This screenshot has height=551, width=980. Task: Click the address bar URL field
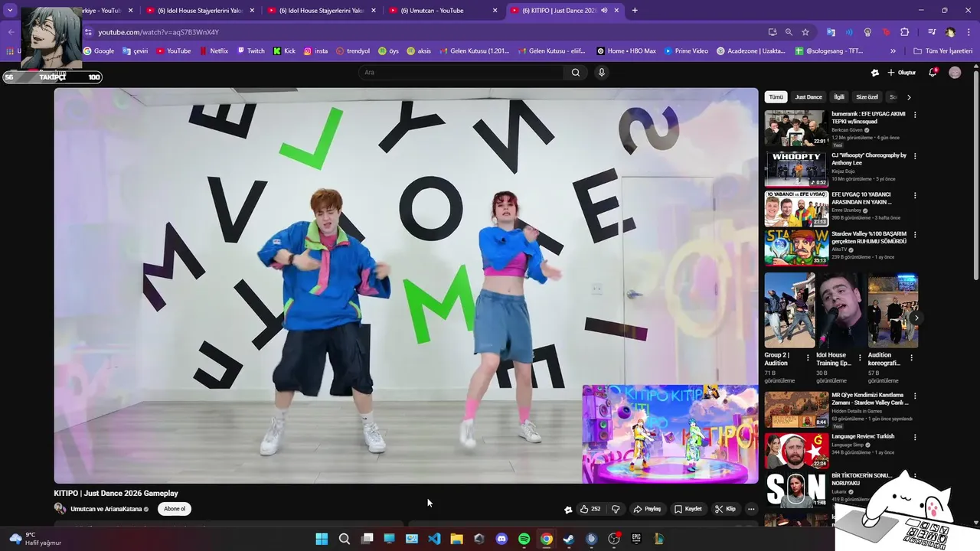[x=429, y=32]
